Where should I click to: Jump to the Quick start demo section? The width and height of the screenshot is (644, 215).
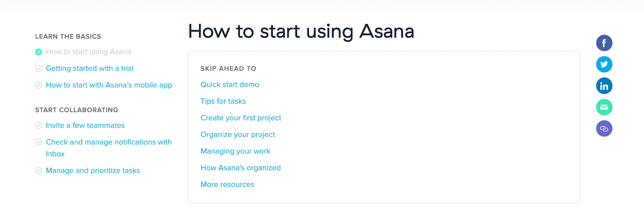pos(230,85)
